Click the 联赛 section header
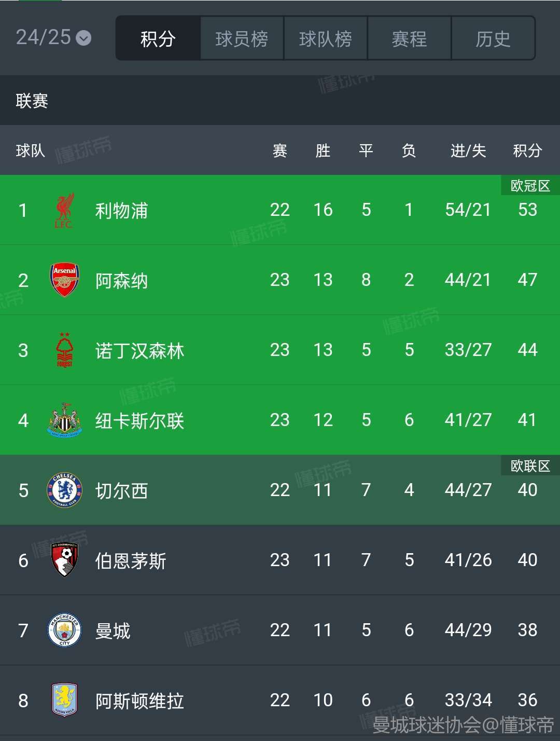Screen dimensions: 560x741 click(x=32, y=101)
